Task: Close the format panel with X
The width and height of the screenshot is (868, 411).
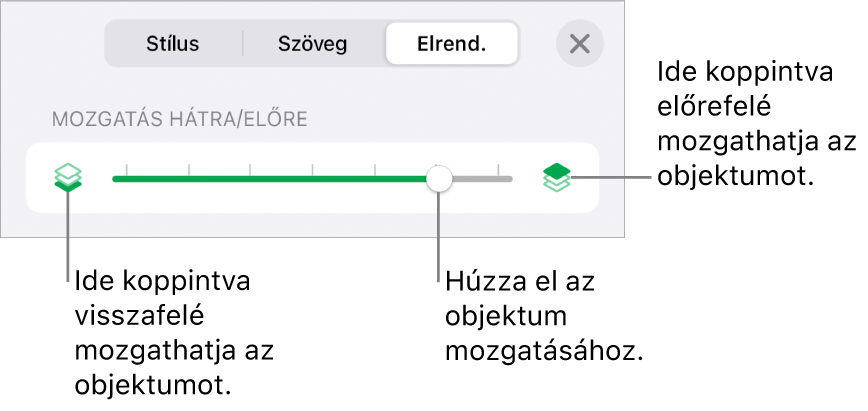Action: point(579,45)
